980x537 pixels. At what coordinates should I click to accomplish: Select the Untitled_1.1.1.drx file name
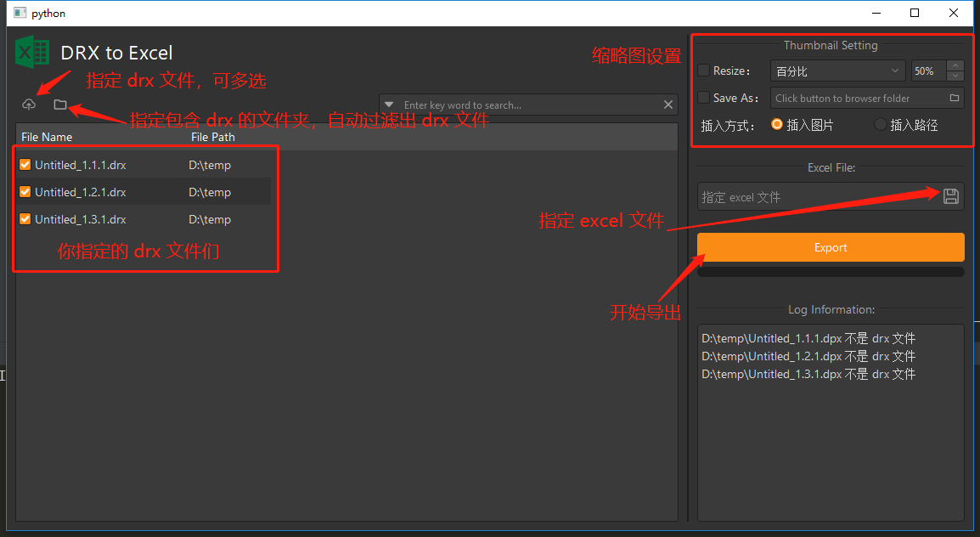point(81,165)
